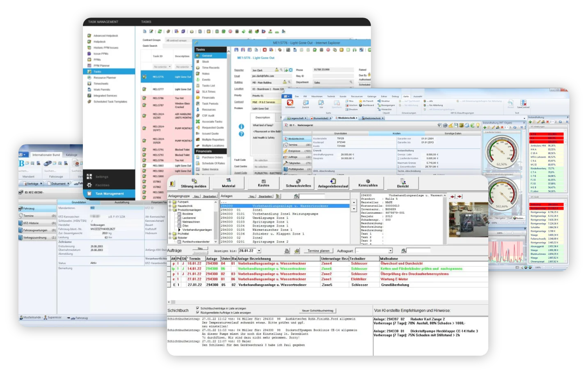Click the SaveContext icon in ribbon

[x=523, y=104]
